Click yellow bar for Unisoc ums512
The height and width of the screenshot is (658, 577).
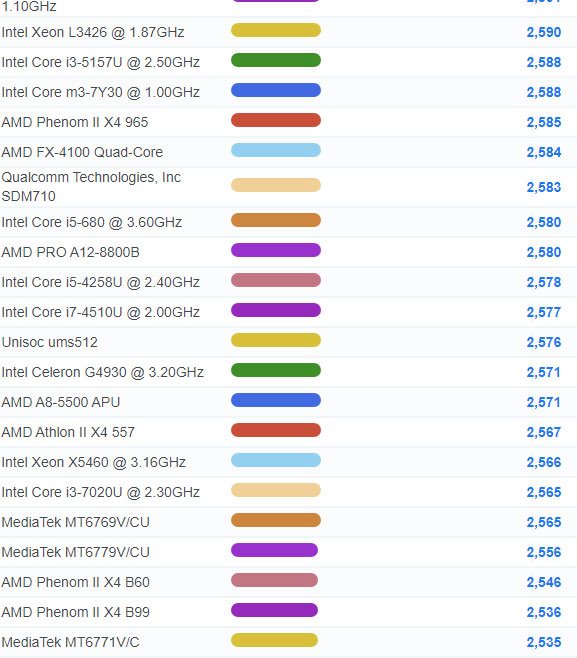276,340
